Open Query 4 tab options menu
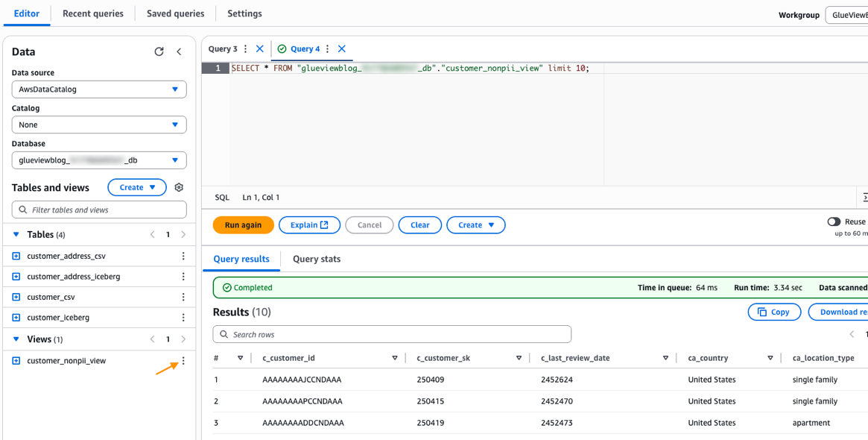868x440 pixels. pos(328,49)
